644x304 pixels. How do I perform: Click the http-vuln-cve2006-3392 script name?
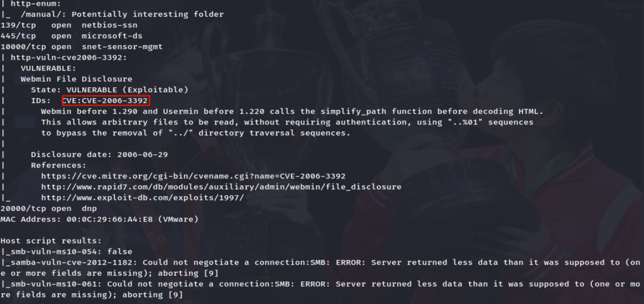[69, 57]
